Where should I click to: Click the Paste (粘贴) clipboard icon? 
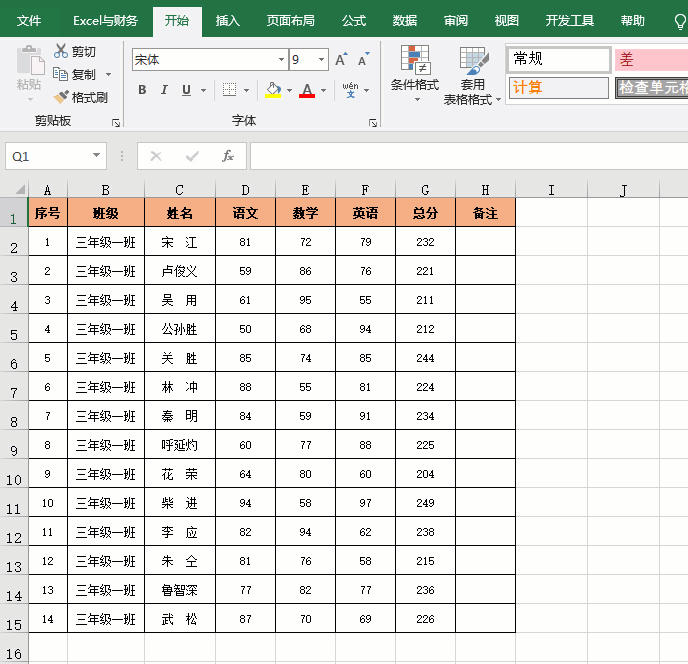[30, 61]
